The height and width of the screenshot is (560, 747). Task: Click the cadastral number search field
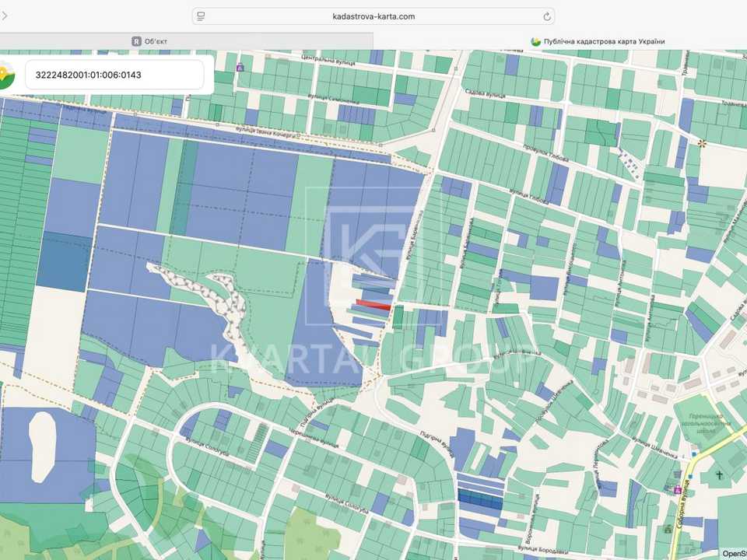114,75
